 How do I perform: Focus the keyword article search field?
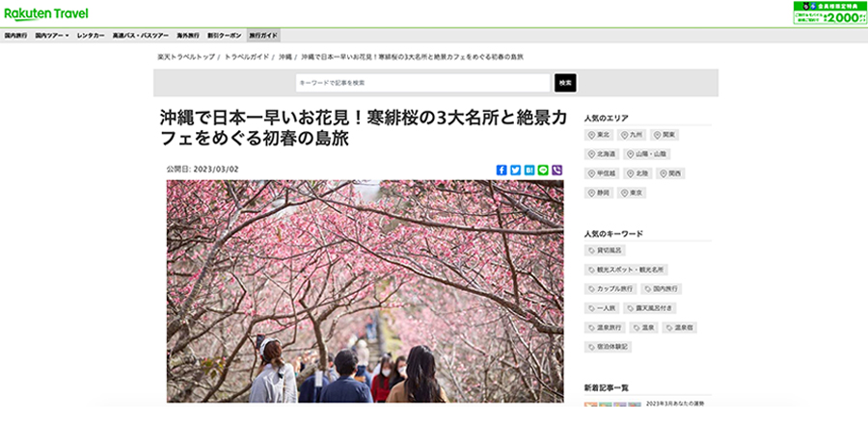point(422,83)
